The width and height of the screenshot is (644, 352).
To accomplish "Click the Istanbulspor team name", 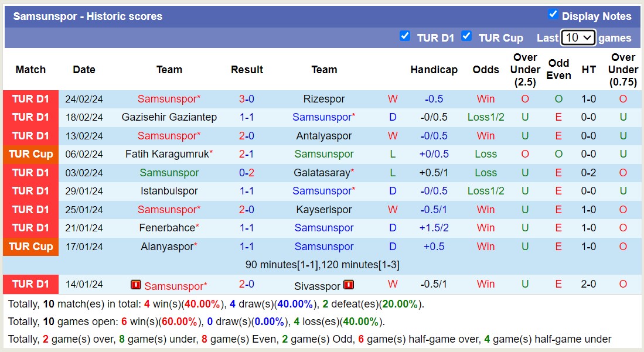I will click(169, 191).
